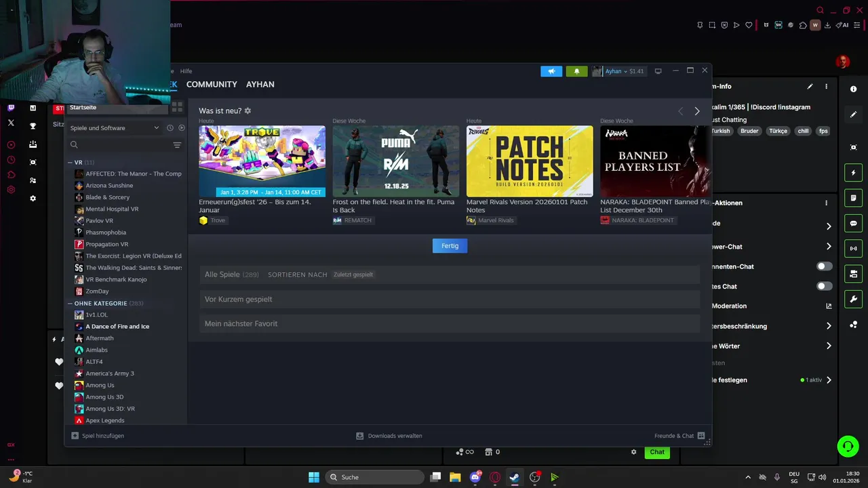Expand the '1 aktiv' festlegen row
868x488 pixels.
[828, 380]
